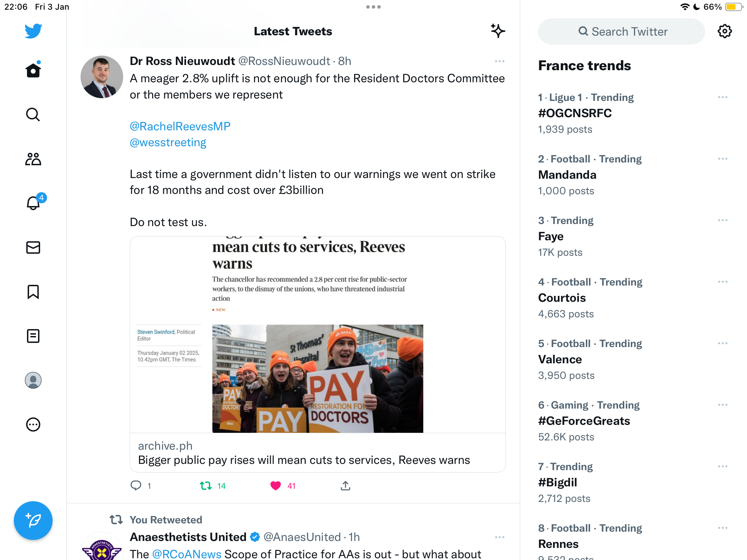Image resolution: width=747 pixels, height=560 pixels.
Task: Open the Explore magnifier in sidebar
Action: [x=33, y=114]
